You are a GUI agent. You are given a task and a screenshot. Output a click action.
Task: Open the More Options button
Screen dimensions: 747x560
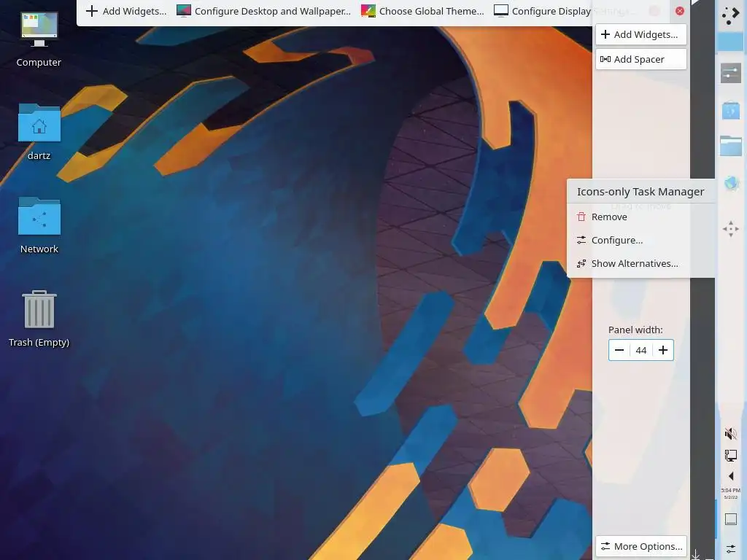[x=640, y=546]
